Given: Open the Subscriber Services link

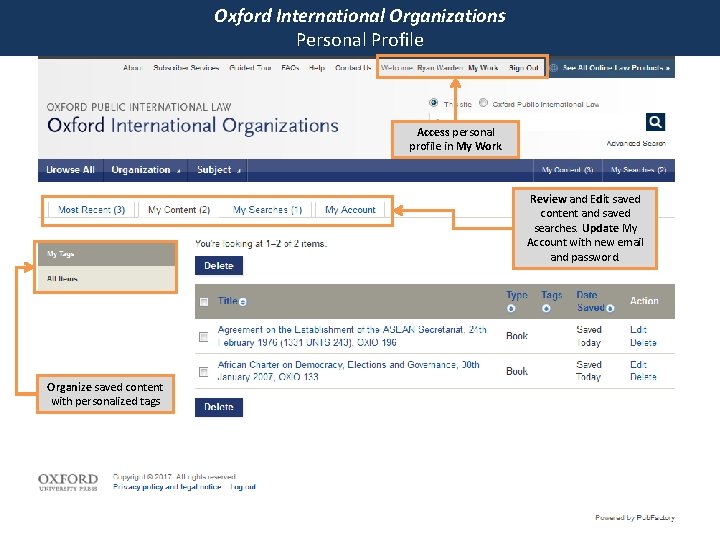Looking at the screenshot, I should [186, 68].
